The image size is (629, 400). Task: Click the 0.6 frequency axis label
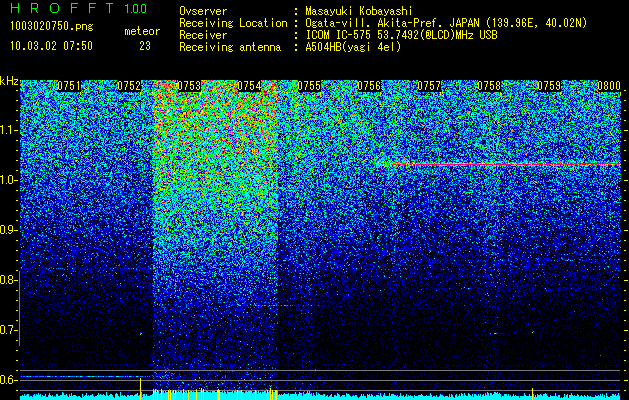point(8,380)
